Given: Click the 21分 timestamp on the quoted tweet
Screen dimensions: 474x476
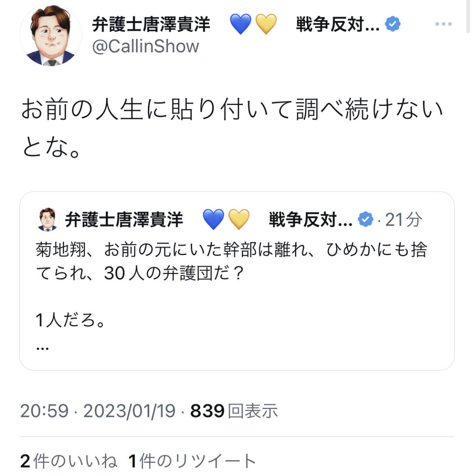Looking at the screenshot, I should pos(403,220).
